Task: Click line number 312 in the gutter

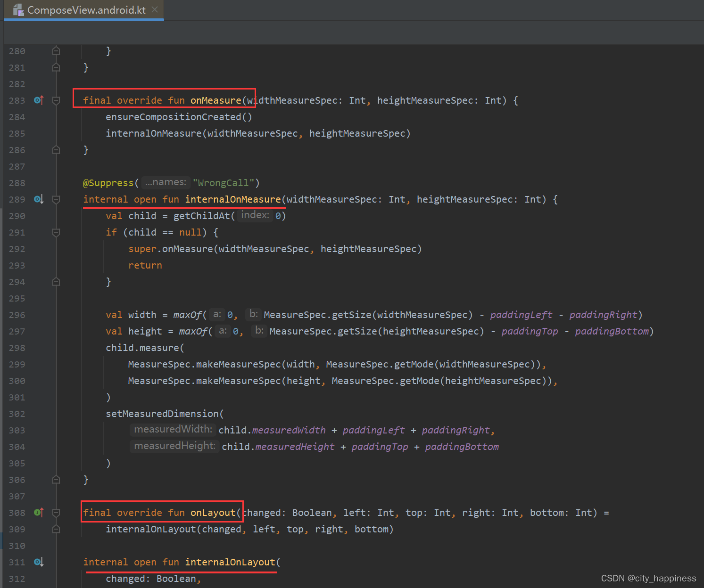Action: coord(17,579)
